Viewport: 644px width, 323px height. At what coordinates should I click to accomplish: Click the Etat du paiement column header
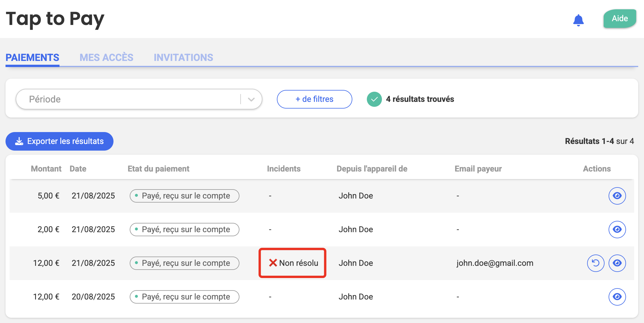[158, 169]
